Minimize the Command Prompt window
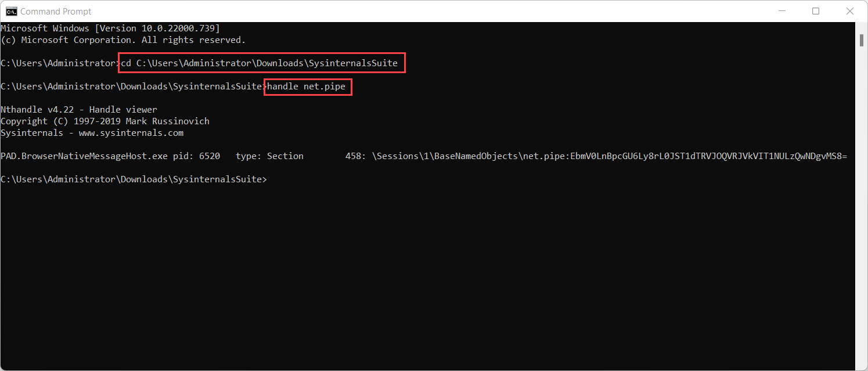 click(782, 10)
